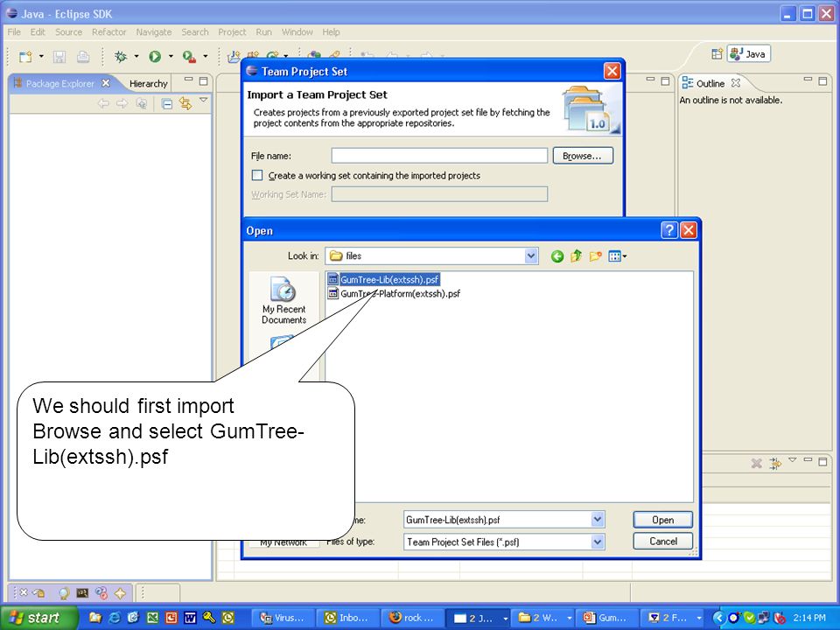
Task: Open the New wizard dropdown arrow
Action: click(41, 56)
